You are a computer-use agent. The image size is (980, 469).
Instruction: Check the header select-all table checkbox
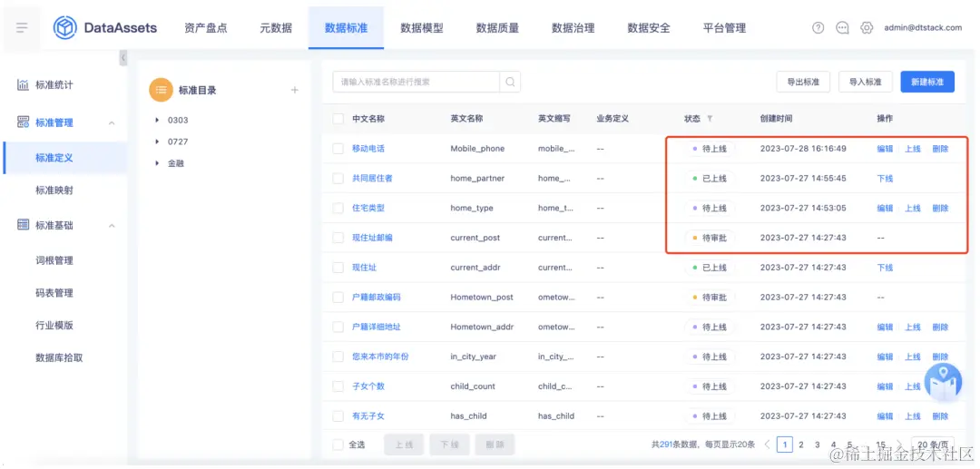338,119
